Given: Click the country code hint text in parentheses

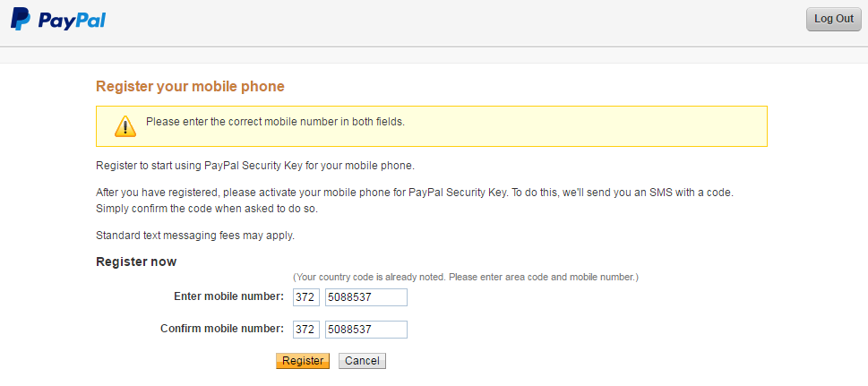Looking at the screenshot, I should tap(466, 277).
